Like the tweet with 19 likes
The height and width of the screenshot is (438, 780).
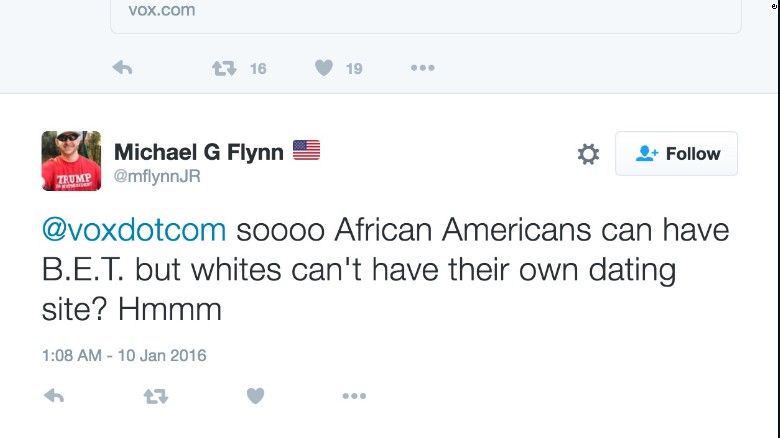(x=324, y=68)
